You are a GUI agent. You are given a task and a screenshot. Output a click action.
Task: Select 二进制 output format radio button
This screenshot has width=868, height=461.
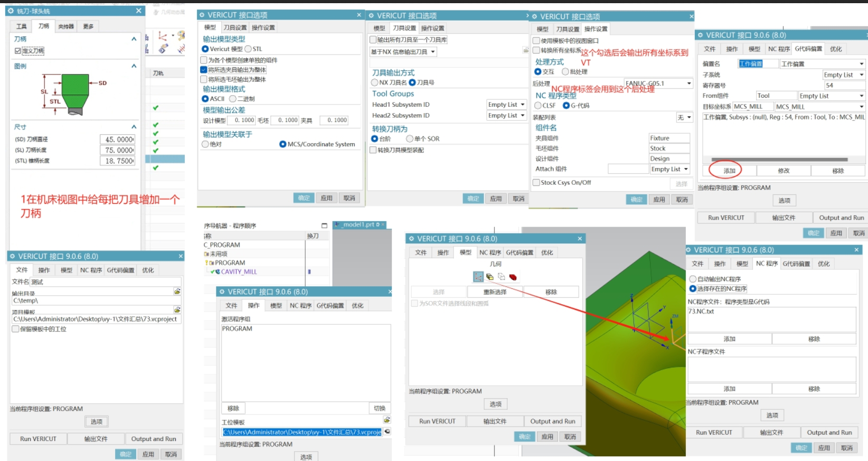coord(232,99)
